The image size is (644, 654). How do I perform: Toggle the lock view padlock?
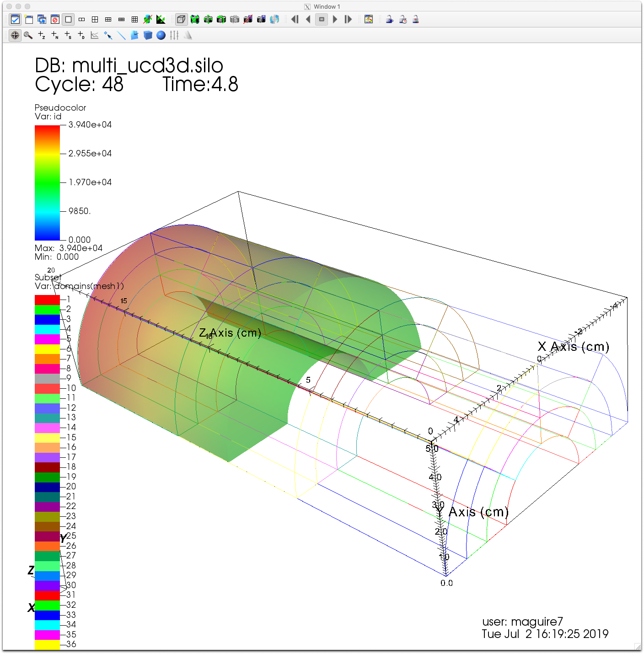389,19
